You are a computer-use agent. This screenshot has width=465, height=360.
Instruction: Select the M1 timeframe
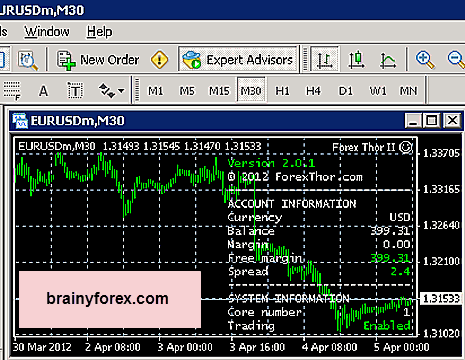155,91
